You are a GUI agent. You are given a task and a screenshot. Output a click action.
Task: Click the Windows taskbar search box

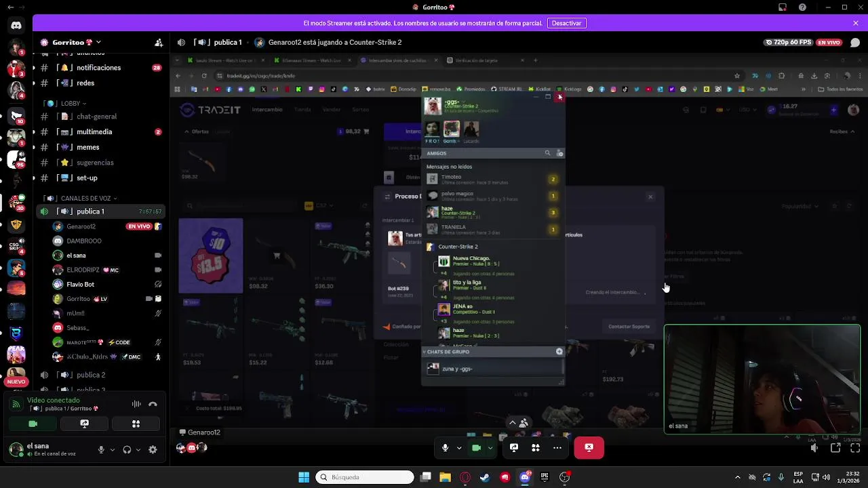click(365, 477)
